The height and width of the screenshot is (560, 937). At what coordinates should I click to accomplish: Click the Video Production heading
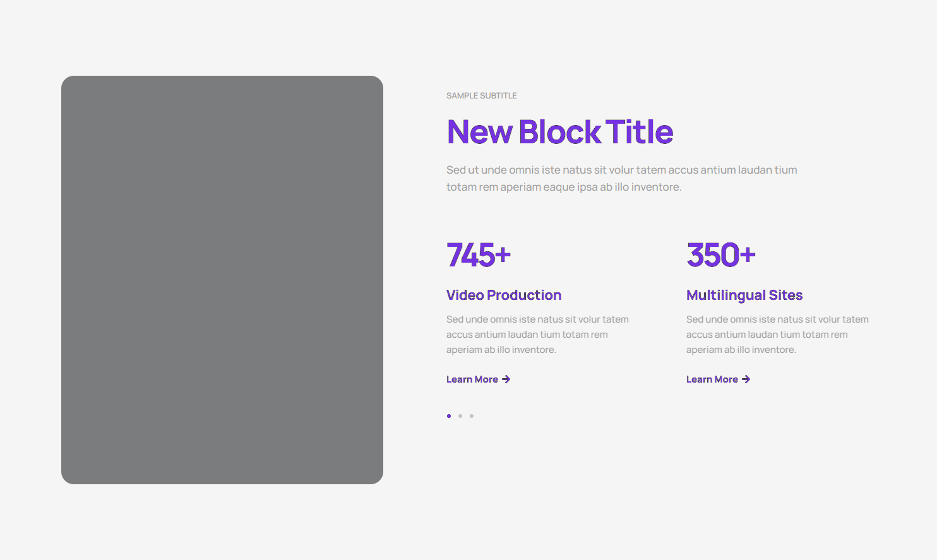click(x=503, y=295)
